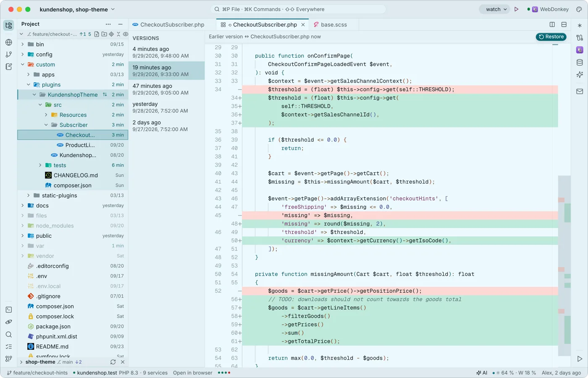Open the Project tool window icon
Viewport: 588px width, 378px height.
(x=8, y=25)
